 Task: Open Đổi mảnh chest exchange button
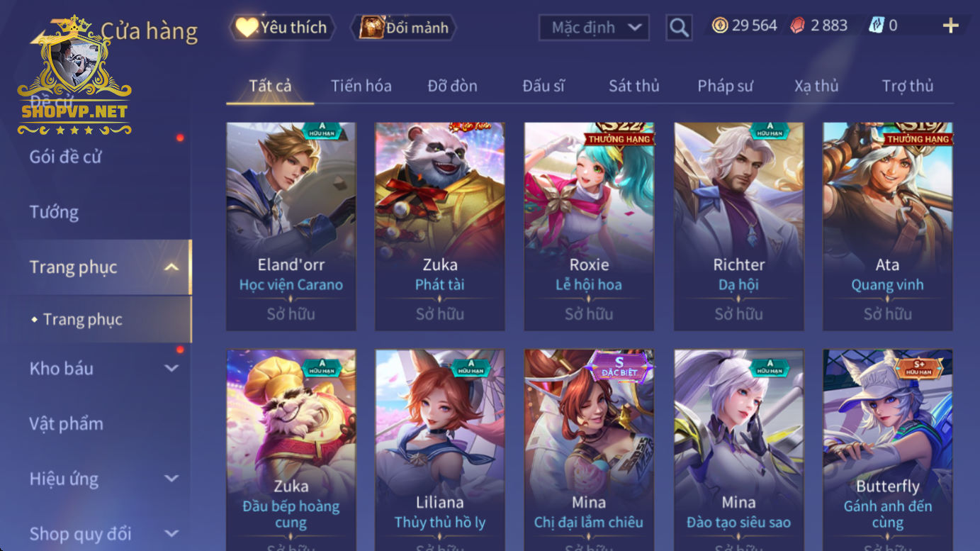(404, 28)
